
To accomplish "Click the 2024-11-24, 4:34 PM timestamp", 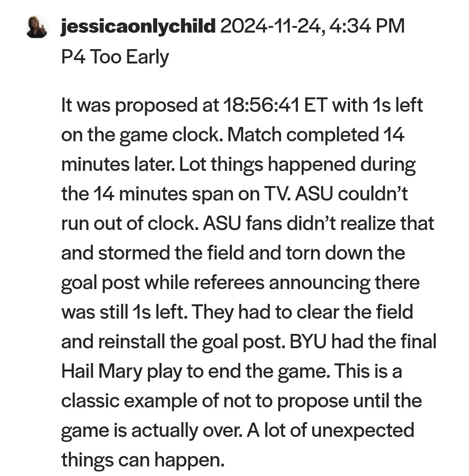I will (x=312, y=26).
